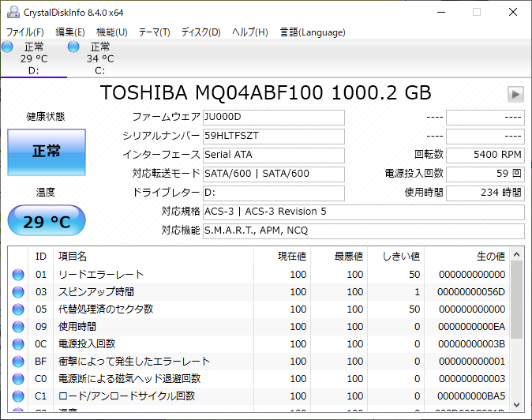Screen dimensions: 532x420
Task: Click the 回転数 value 5400 RPM
Action: tap(485, 156)
